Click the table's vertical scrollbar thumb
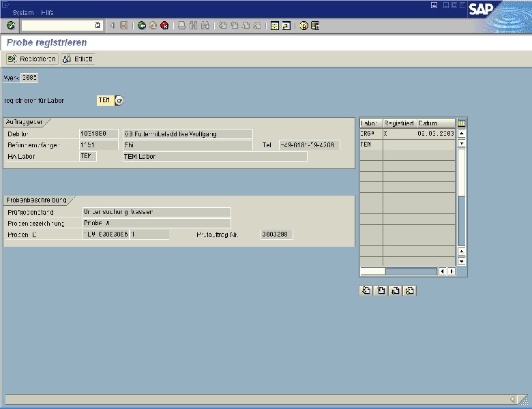 462,172
